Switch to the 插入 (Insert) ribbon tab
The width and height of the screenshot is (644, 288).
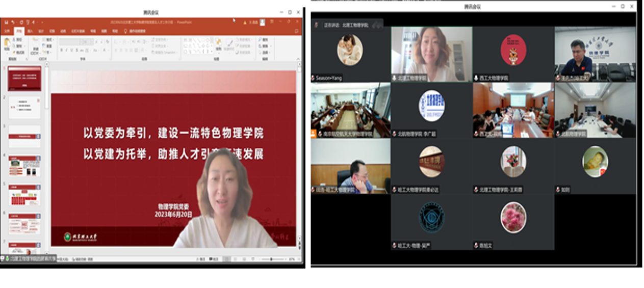click(x=30, y=31)
